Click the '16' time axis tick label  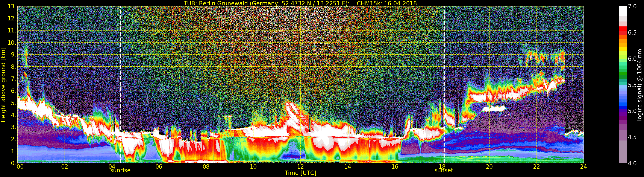pyautogui.click(x=395, y=167)
